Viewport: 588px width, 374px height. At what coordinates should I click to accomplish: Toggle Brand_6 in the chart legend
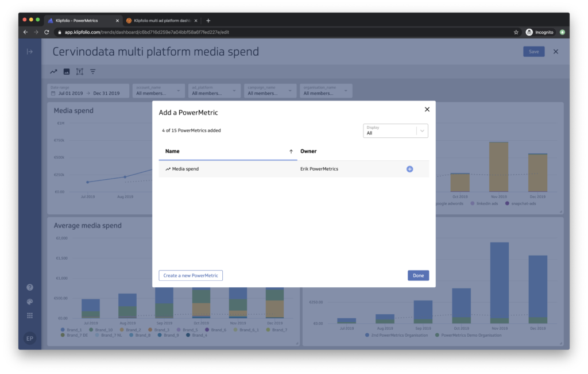pos(216,330)
